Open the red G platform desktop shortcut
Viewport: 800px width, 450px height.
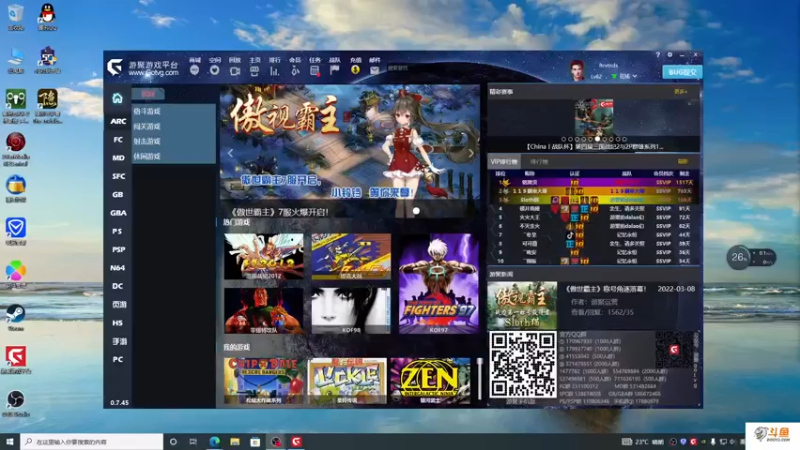coord(16,360)
